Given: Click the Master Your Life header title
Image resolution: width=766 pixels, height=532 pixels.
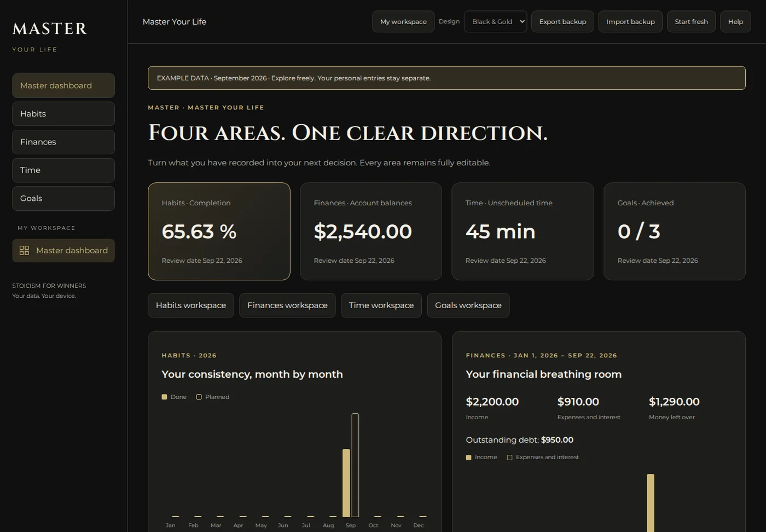Looking at the screenshot, I should point(175,22).
